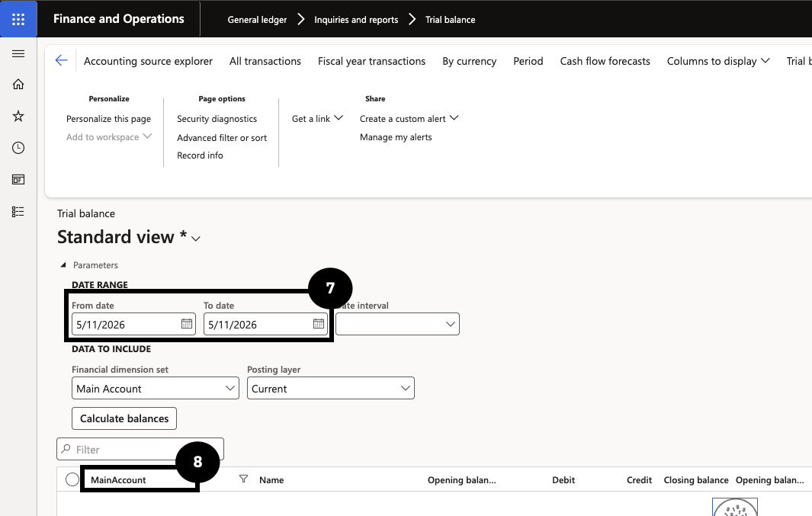Screen dimensions: 812x516
Task: Click Personalize this page
Action: [x=109, y=118]
